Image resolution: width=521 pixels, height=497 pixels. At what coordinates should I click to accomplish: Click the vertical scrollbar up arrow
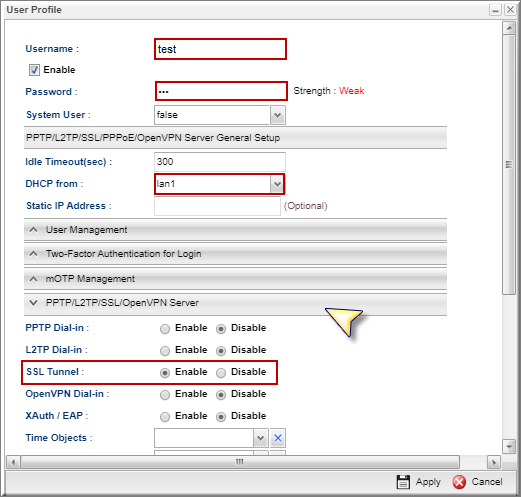(x=509, y=28)
